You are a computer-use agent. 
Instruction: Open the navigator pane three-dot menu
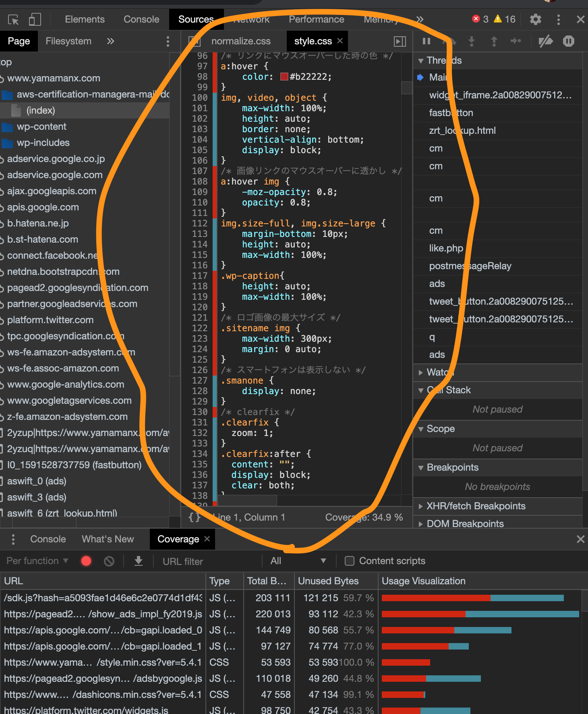(168, 41)
